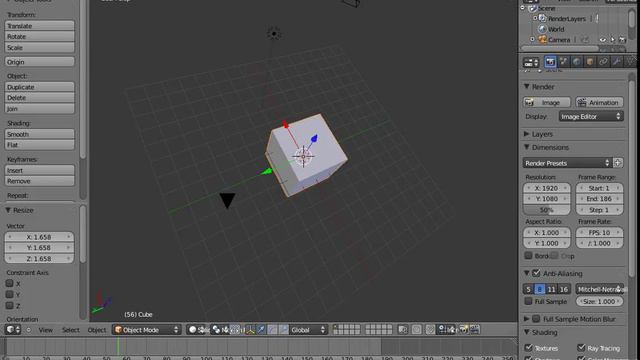Select the translate manipulator arrow icon
The image size is (640, 360).
(261, 330)
